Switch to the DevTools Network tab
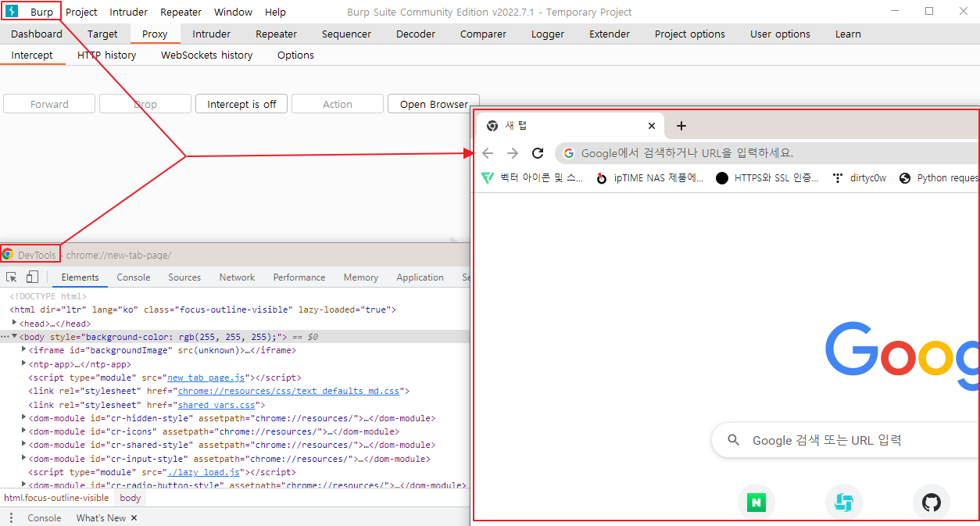The height and width of the screenshot is (526, 980). [x=237, y=277]
